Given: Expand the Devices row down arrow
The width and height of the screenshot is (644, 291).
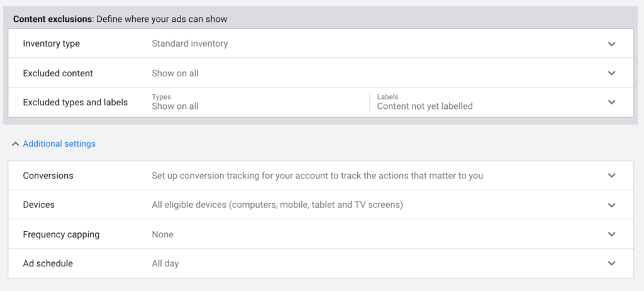Looking at the screenshot, I should click(611, 205).
